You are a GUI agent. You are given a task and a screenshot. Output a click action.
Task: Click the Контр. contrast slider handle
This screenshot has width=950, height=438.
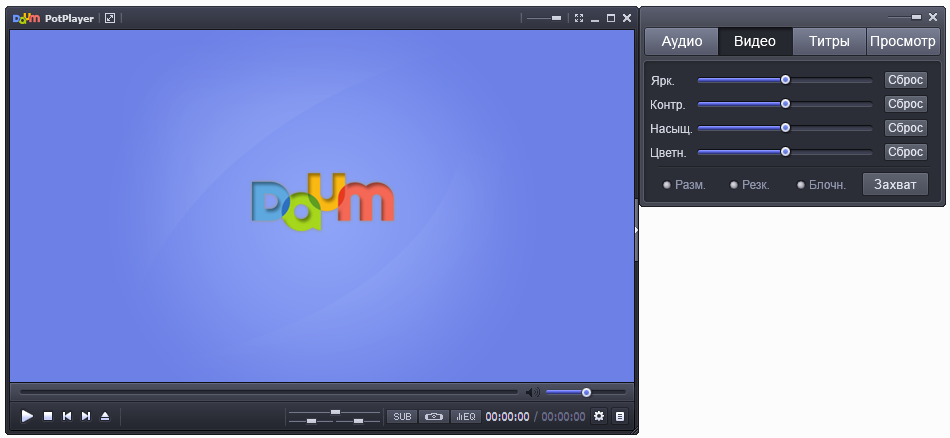[x=785, y=104]
